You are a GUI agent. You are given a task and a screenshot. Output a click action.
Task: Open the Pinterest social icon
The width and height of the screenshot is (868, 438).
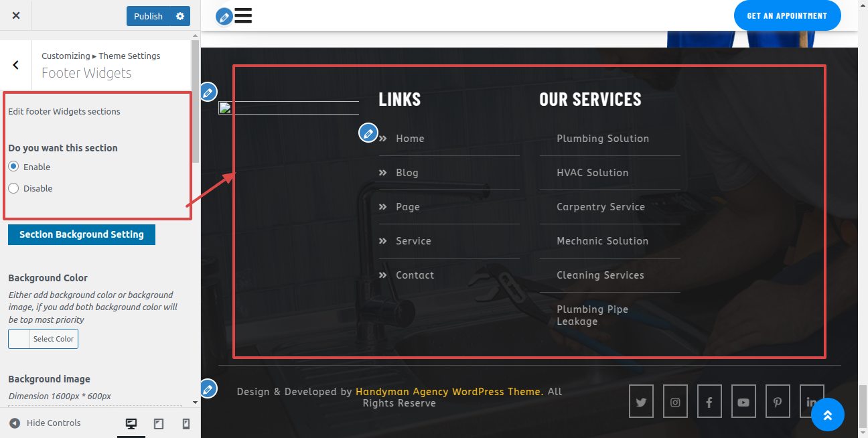(778, 401)
